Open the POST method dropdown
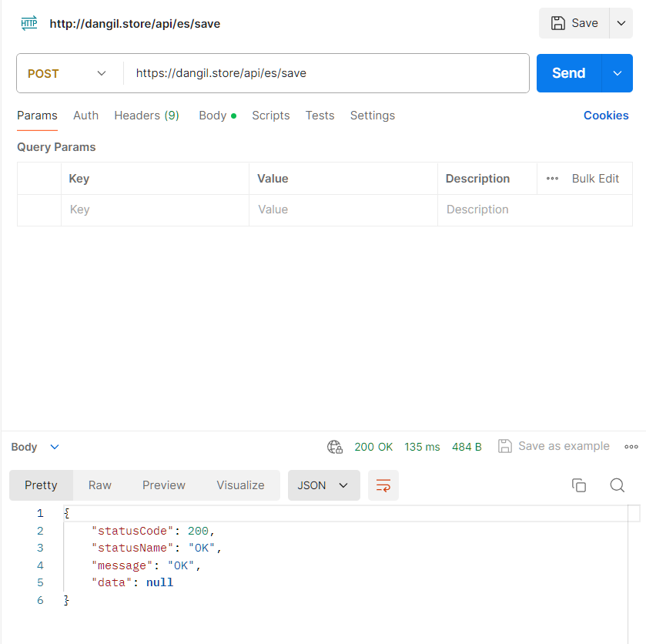Viewport: 646px width, 644px height. 68,73
